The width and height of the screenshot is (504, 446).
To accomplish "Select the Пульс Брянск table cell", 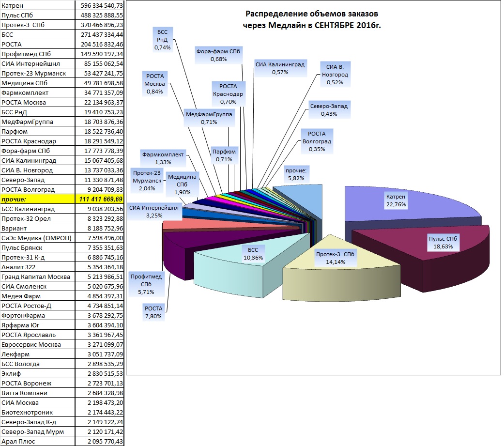I will (x=38, y=247).
